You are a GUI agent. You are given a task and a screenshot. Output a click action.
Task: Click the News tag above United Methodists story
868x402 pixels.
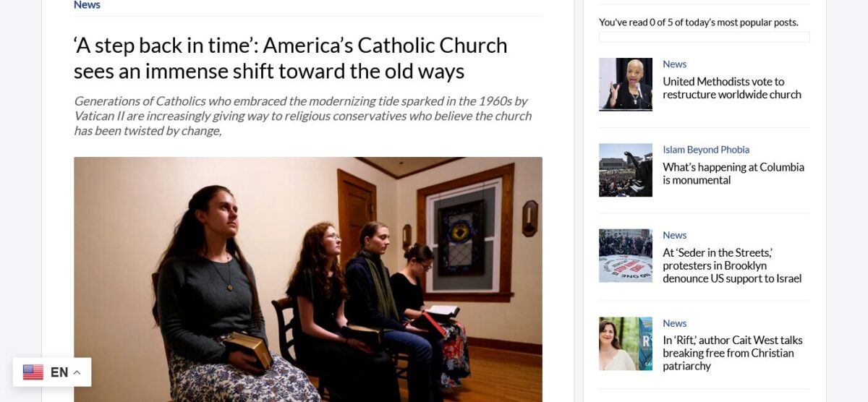(675, 64)
